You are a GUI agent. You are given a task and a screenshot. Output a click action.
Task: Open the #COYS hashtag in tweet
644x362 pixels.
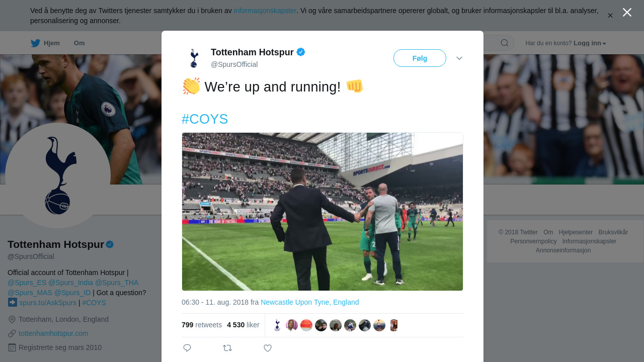pyautogui.click(x=205, y=119)
